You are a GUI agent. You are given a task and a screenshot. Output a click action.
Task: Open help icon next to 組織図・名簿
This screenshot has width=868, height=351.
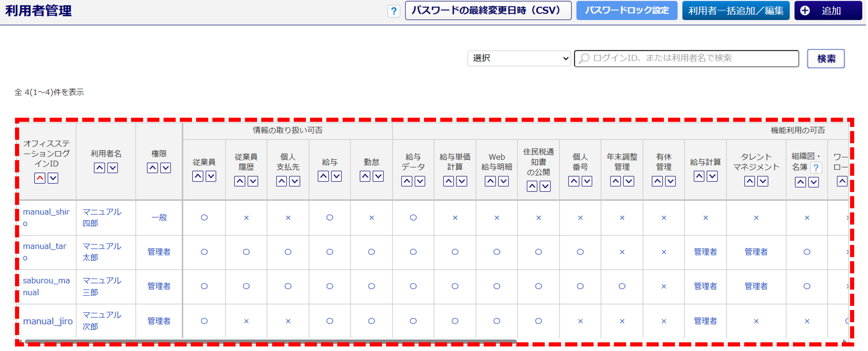[x=816, y=167]
